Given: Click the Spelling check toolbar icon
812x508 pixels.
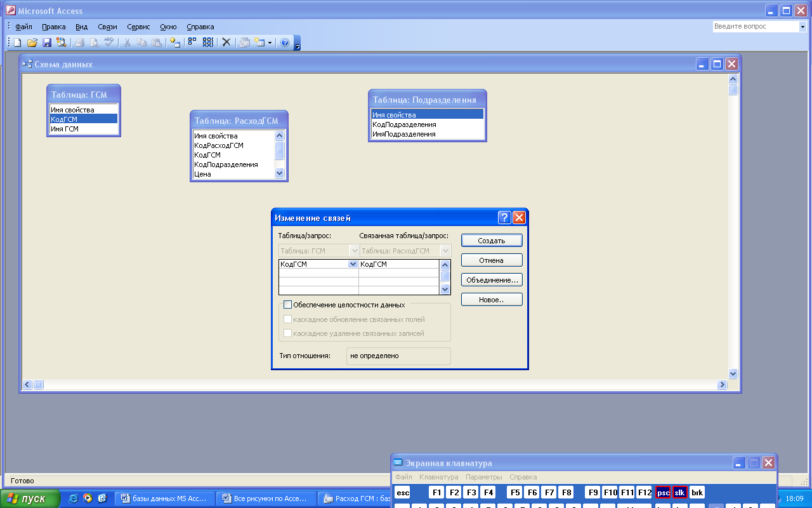Looking at the screenshot, I should coord(108,43).
